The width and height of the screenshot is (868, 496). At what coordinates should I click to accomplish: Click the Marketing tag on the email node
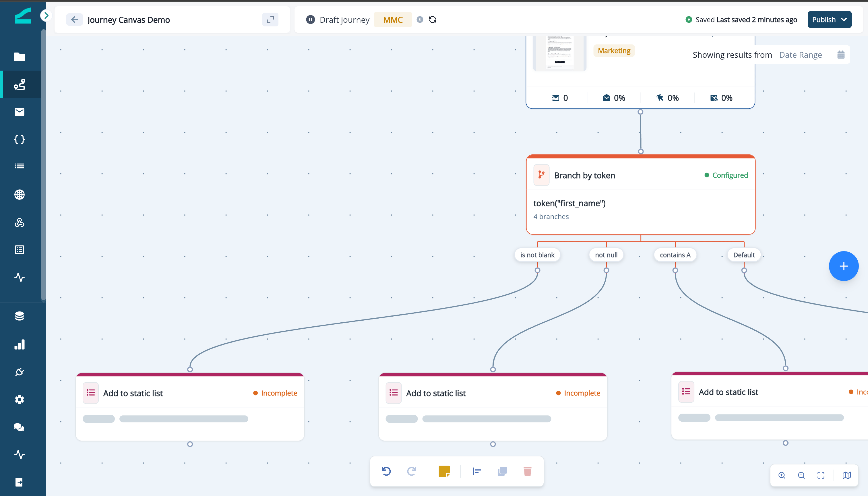[614, 51]
